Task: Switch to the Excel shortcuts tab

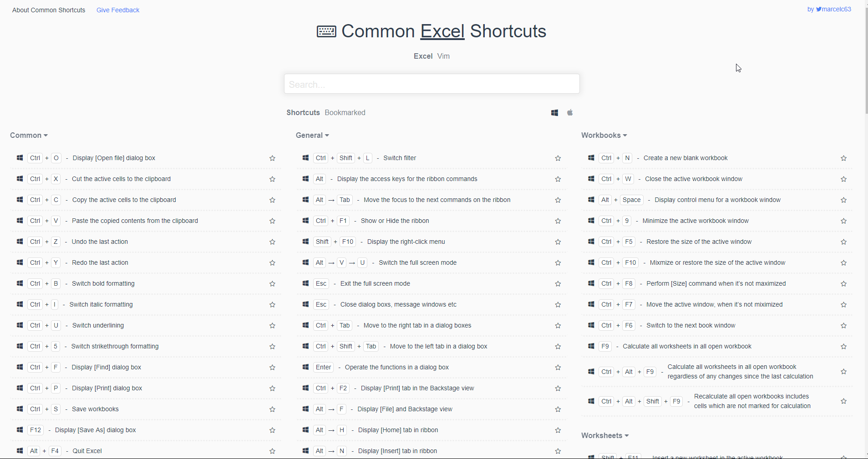Action: point(423,56)
